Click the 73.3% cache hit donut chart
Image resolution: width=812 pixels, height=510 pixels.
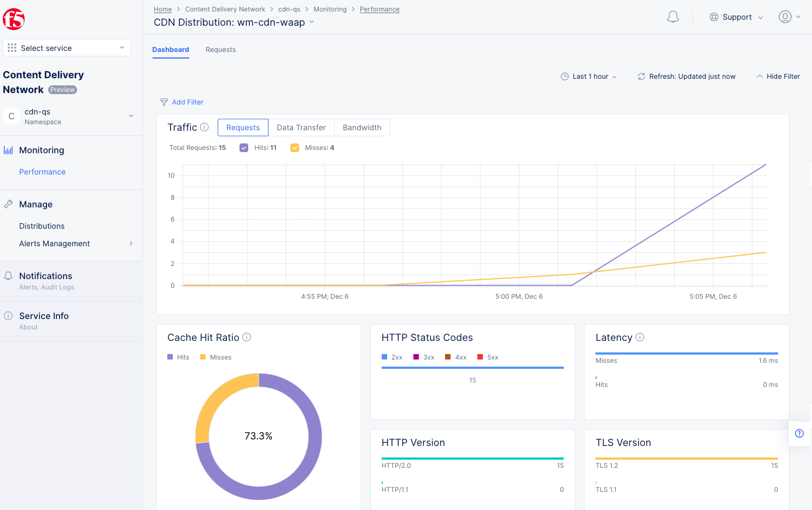(x=258, y=436)
